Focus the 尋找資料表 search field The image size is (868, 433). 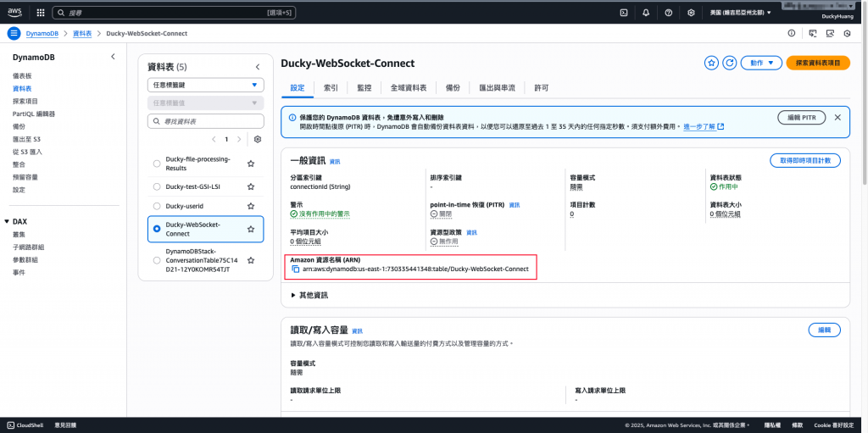[x=206, y=121]
